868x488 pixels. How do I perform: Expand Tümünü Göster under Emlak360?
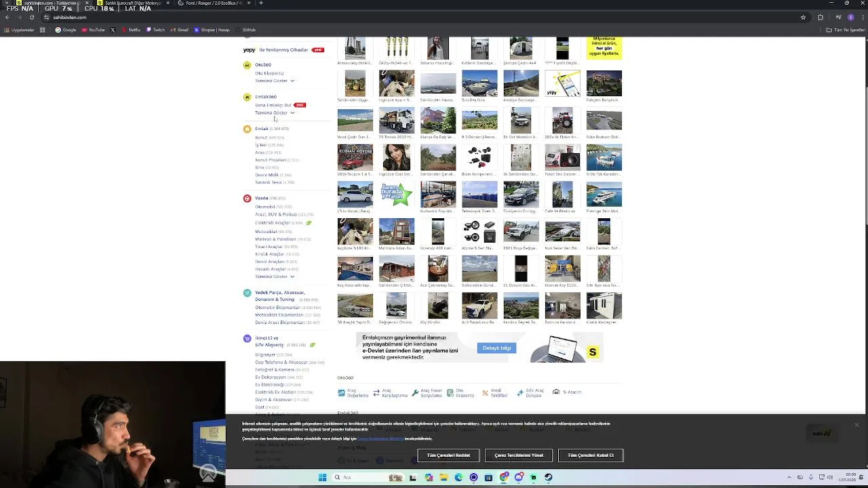[x=275, y=113]
